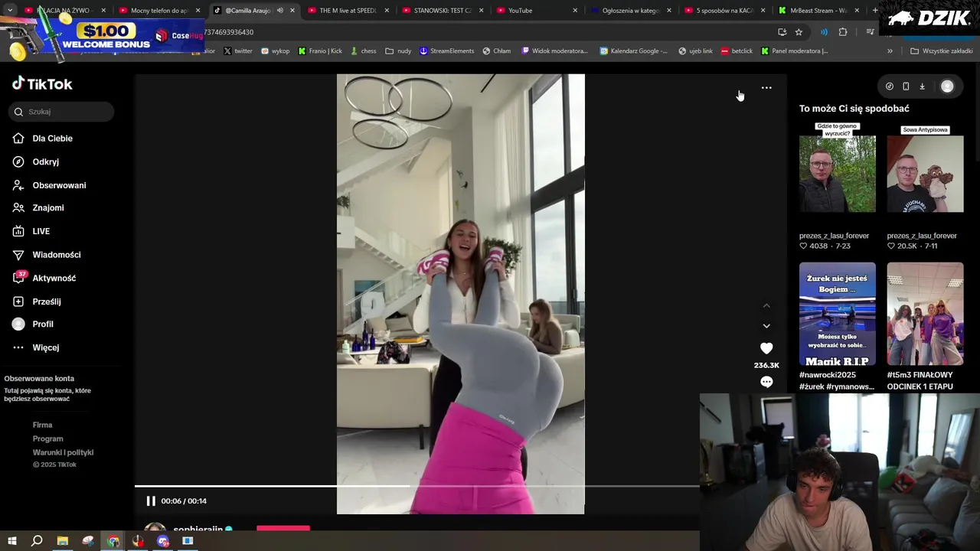Open Windows taskbar search
980x551 pixels.
pyautogui.click(x=37, y=541)
